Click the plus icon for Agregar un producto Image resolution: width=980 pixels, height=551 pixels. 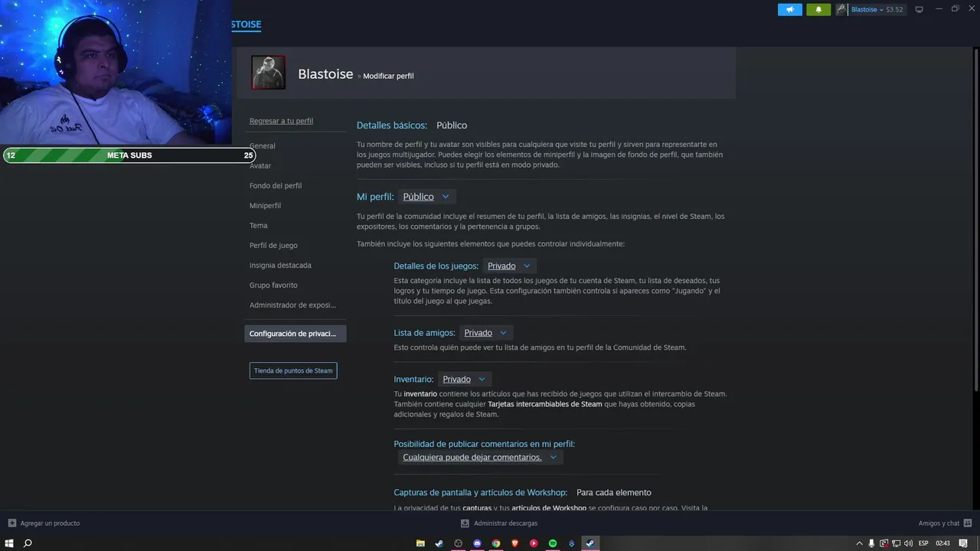coord(11,523)
